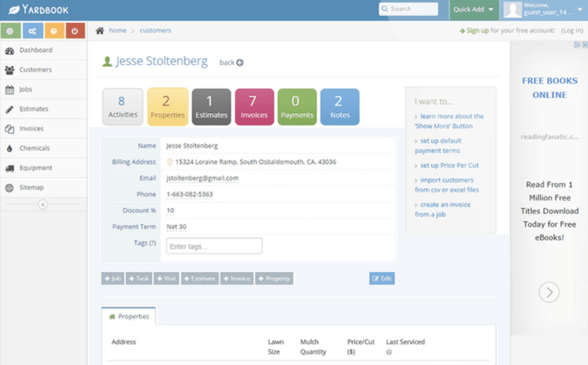Open Equipment from the sidebar
Image resolution: width=588 pixels, height=365 pixels.
click(36, 168)
